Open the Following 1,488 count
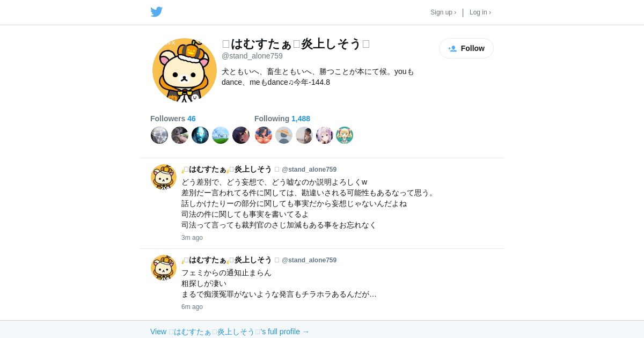Screen dimensions: 644x338 [282, 119]
